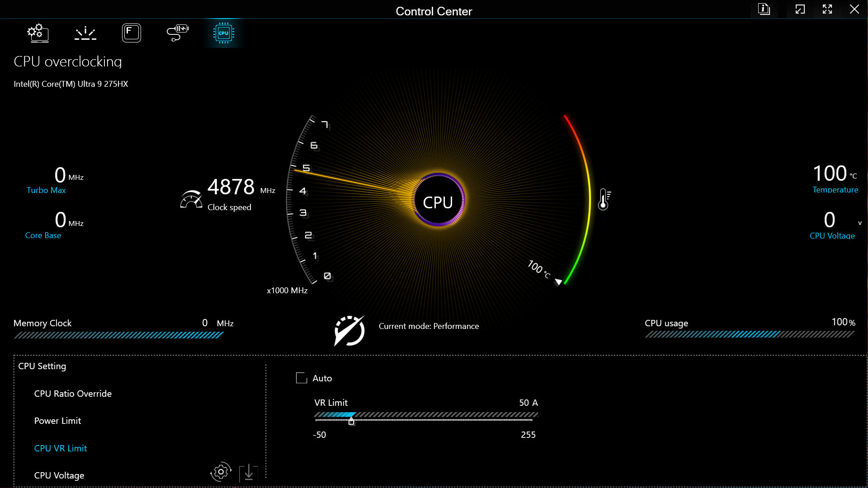Click the Performance mode rocket icon
868x488 pixels.
[x=349, y=331]
